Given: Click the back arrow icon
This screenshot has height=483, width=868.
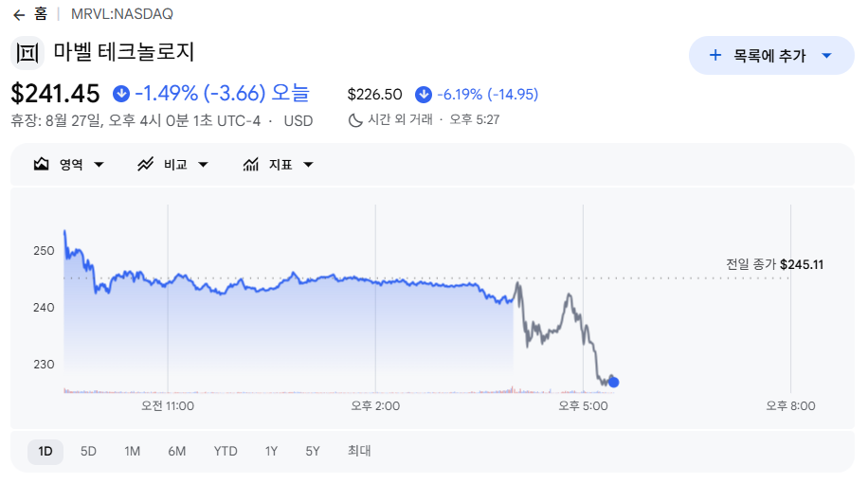Looking at the screenshot, I should click(19, 15).
